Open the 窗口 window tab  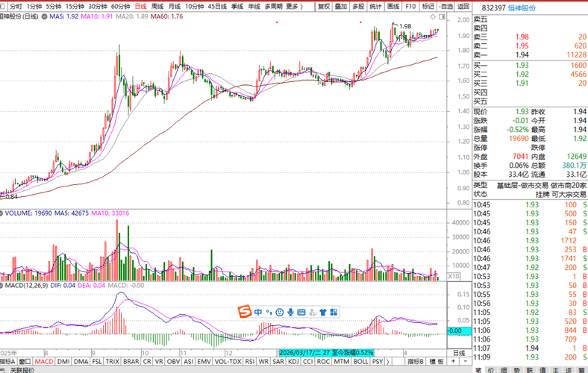(25, 362)
